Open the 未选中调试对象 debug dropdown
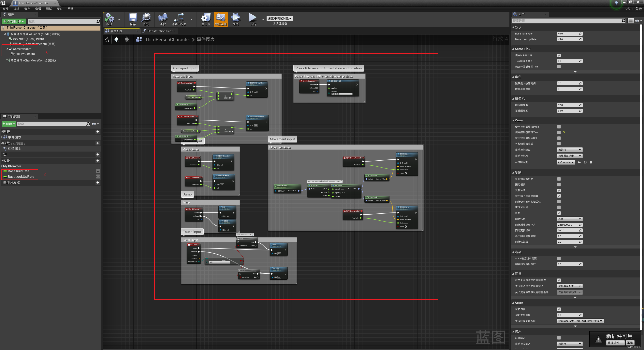The image size is (644, 350). 280,19
